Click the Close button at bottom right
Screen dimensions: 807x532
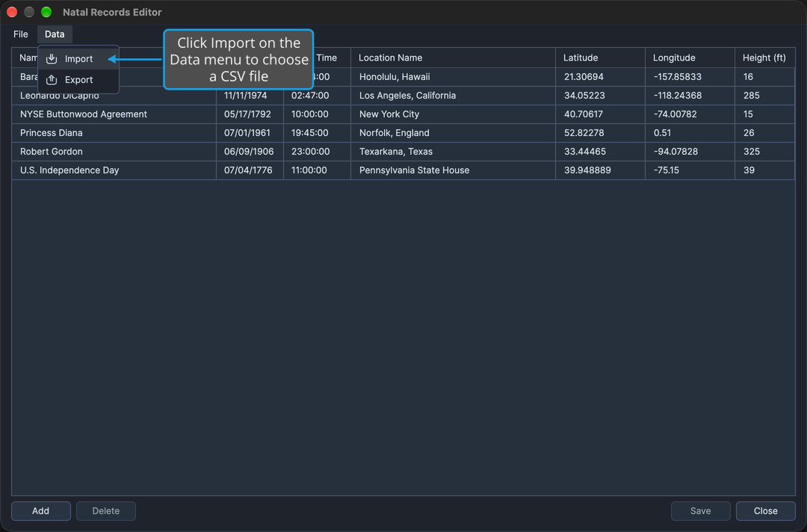click(x=766, y=511)
